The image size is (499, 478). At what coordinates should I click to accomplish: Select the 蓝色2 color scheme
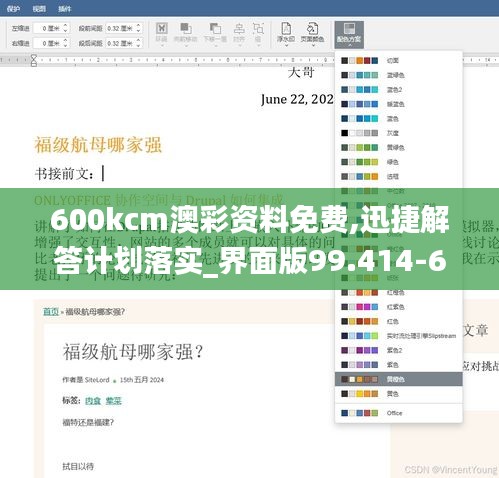[x=399, y=90]
